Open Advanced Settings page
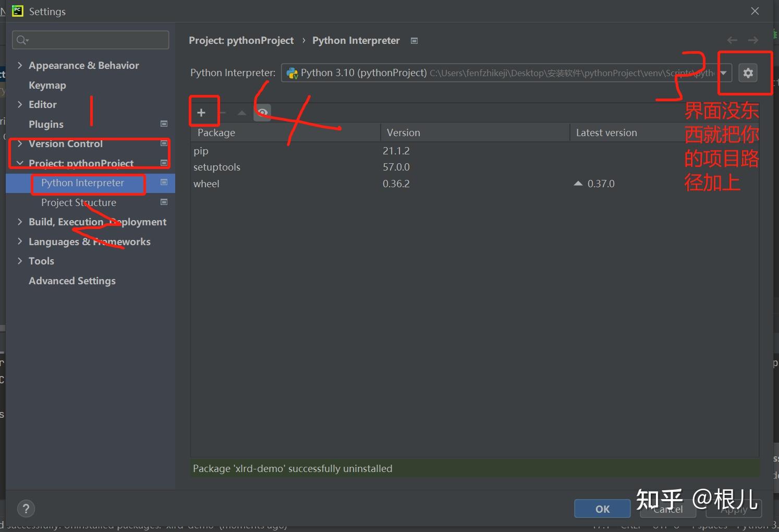Image resolution: width=779 pixels, height=532 pixels. tap(72, 281)
